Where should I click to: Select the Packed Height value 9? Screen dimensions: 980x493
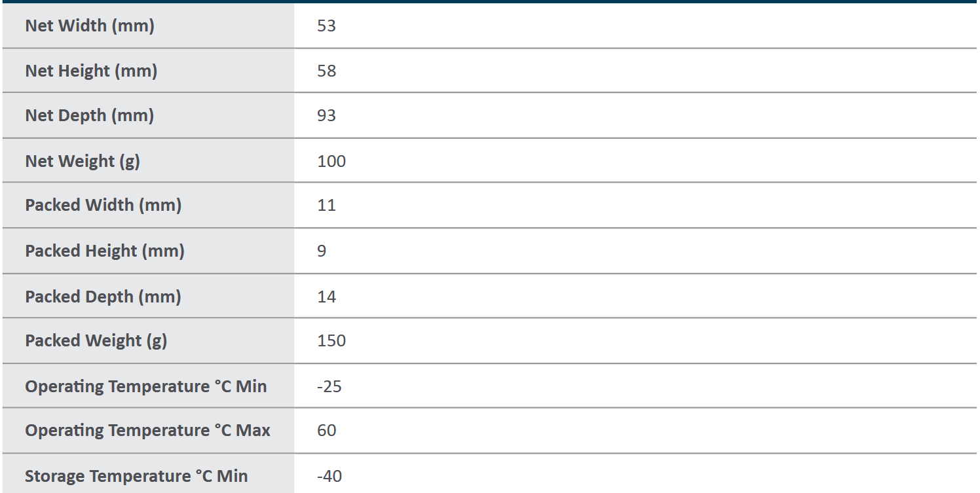pyautogui.click(x=322, y=251)
